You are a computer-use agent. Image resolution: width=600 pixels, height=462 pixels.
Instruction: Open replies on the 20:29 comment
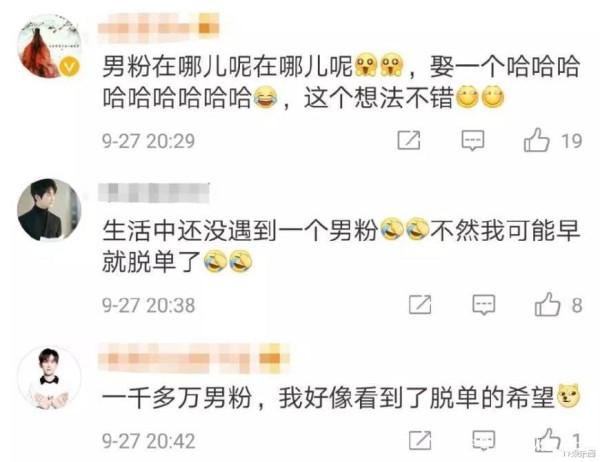[x=473, y=140]
